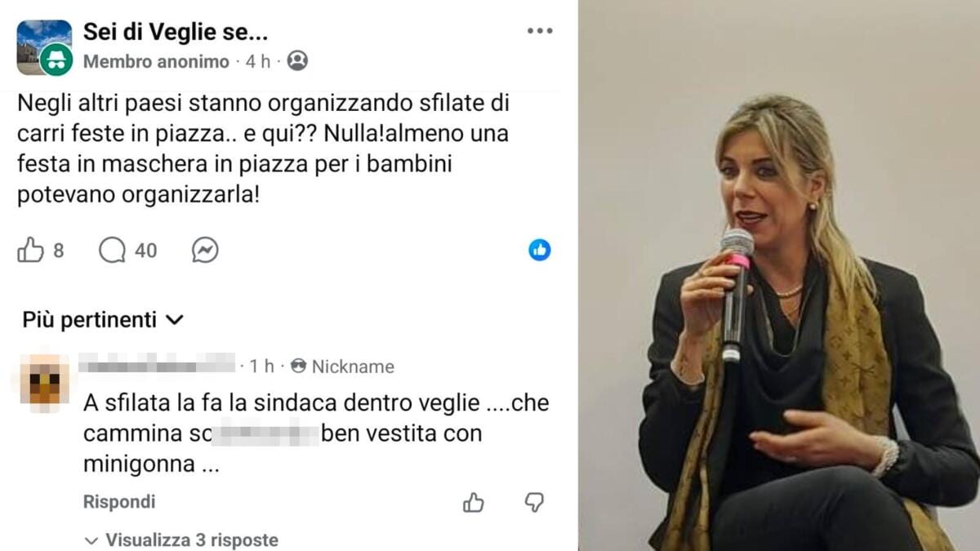Click the photo of the woman speaking
This screenshot has width=980, height=551.
click(776, 278)
